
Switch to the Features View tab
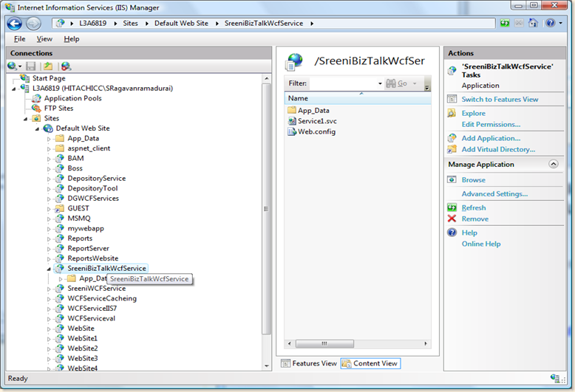[x=309, y=363]
